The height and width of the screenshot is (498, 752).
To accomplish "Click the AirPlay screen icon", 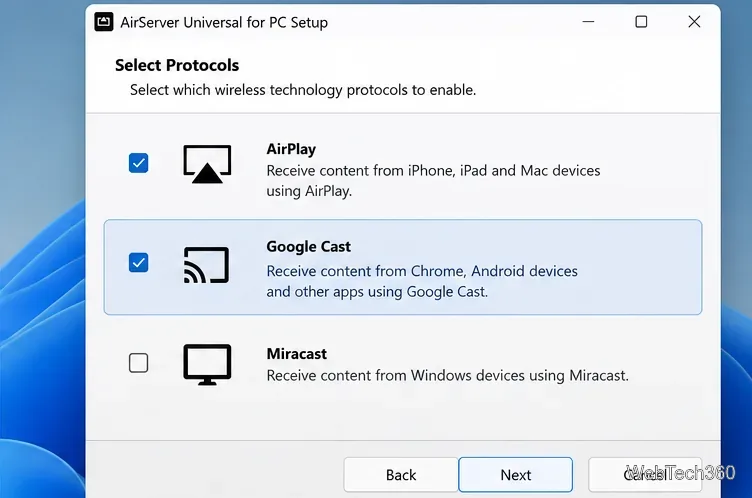I will coord(207,164).
